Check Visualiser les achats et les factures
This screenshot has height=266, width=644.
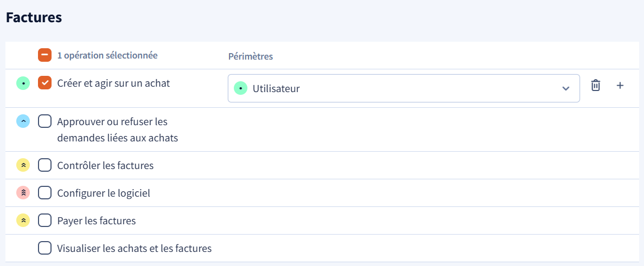45,248
